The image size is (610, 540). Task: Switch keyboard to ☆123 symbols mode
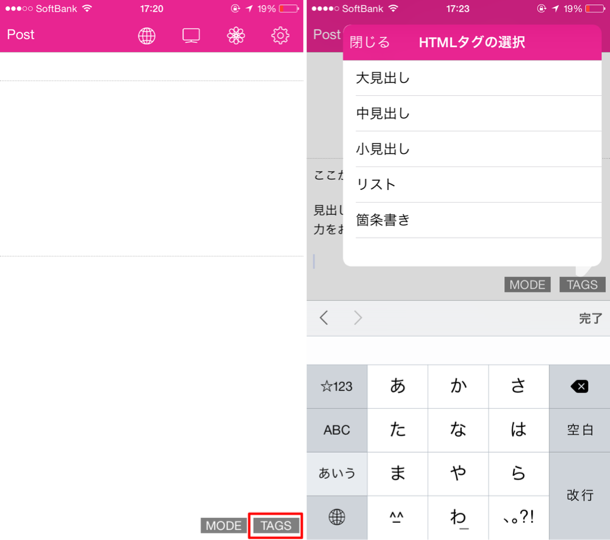337,386
